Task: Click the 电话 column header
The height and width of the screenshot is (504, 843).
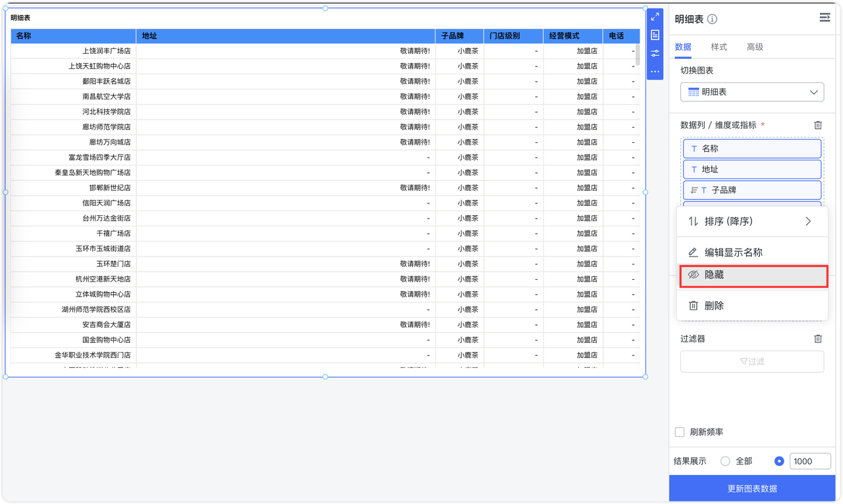Action: 621,36
